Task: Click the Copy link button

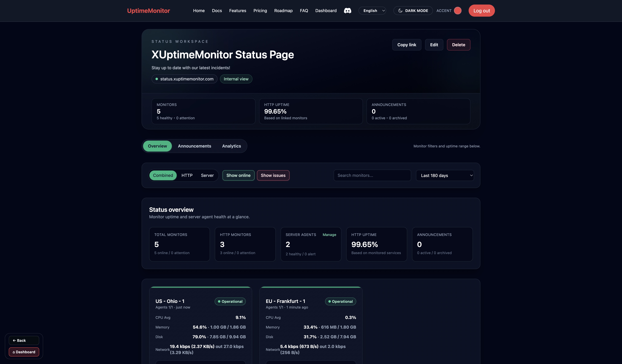Action: coord(406,45)
